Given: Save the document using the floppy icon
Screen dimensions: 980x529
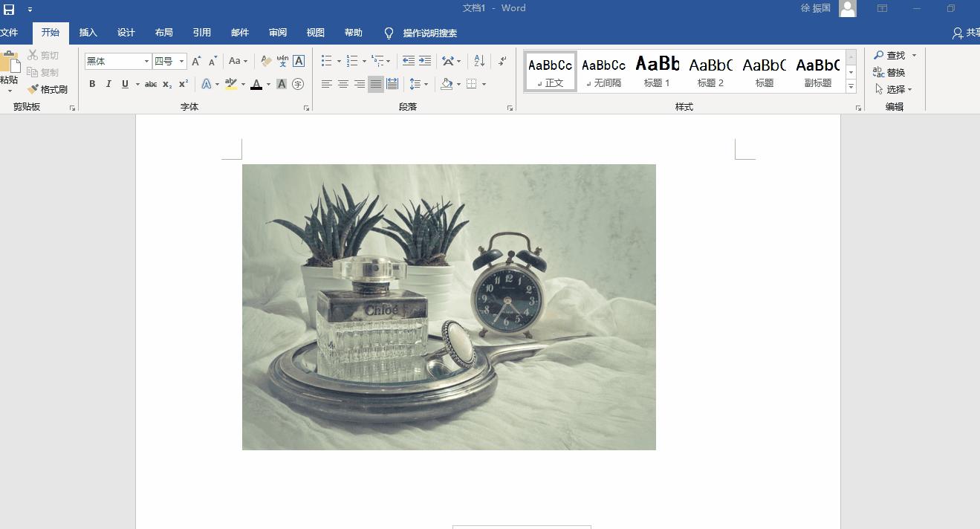Looking at the screenshot, I should pos(9,9).
